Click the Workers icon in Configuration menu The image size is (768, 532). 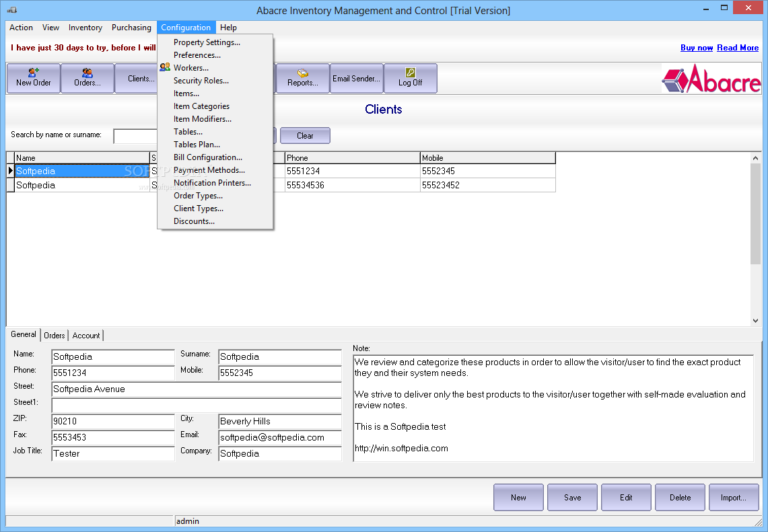coord(165,67)
